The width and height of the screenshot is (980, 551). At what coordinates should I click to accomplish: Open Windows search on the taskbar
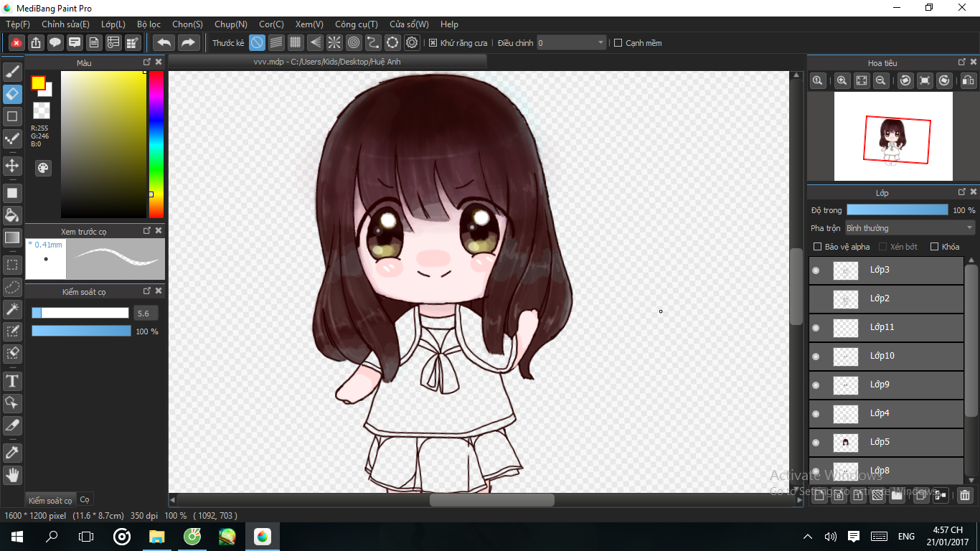52,536
